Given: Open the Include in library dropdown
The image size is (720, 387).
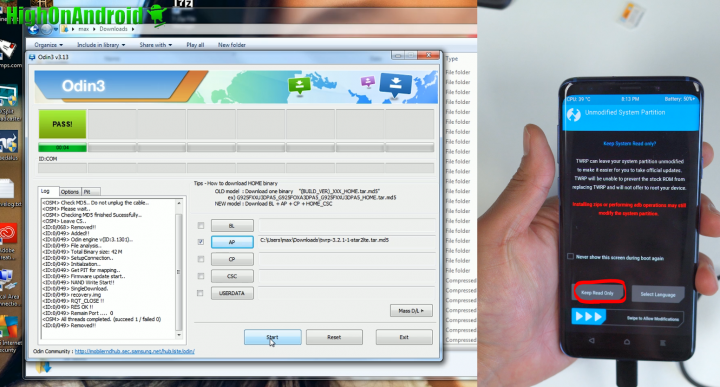Looking at the screenshot, I should [x=101, y=45].
